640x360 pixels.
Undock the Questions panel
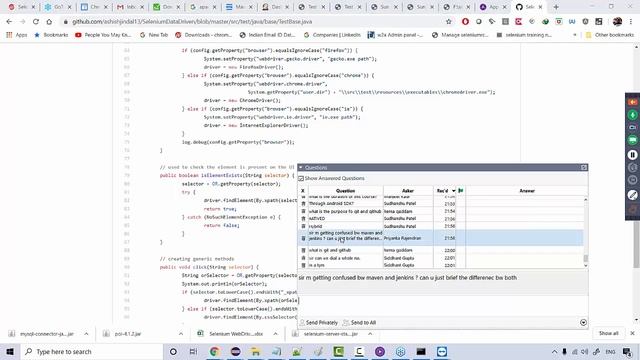(x=584, y=167)
